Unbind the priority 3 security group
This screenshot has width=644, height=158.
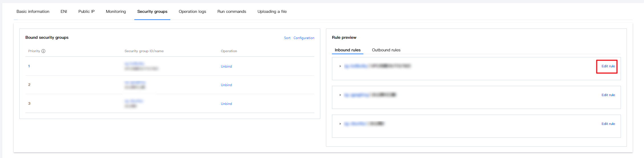click(226, 104)
